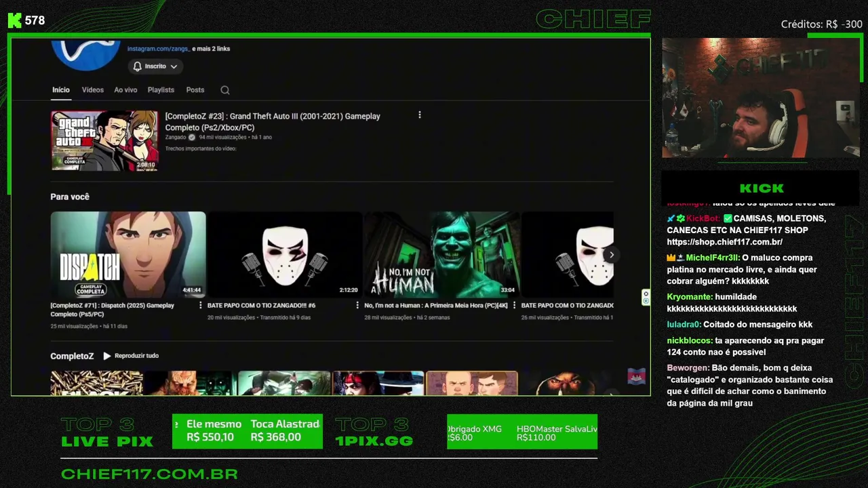Click the XMG R$6.00 donation entry
The image size is (868, 488).
click(x=475, y=433)
